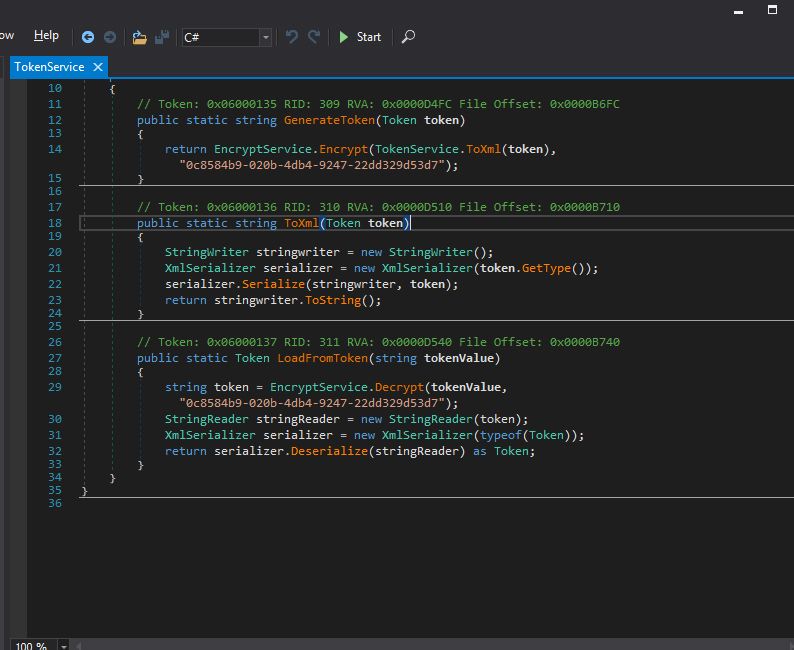Click the Undo arrow icon

click(x=292, y=37)
